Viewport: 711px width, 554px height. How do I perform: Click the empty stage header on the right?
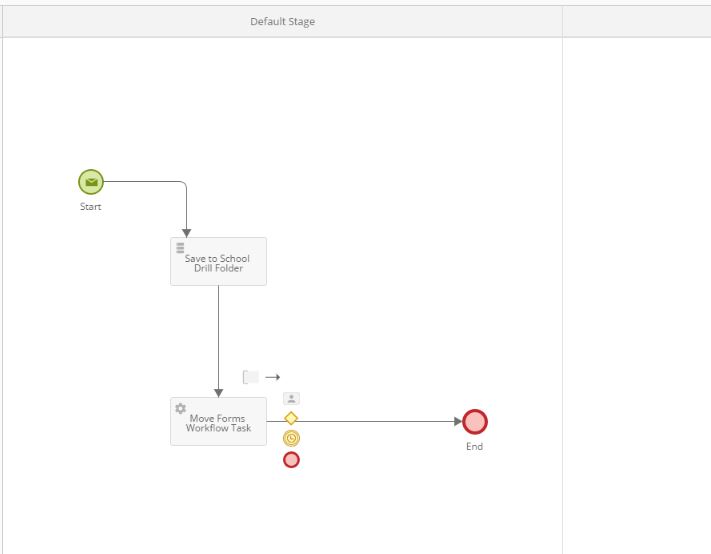636,22
